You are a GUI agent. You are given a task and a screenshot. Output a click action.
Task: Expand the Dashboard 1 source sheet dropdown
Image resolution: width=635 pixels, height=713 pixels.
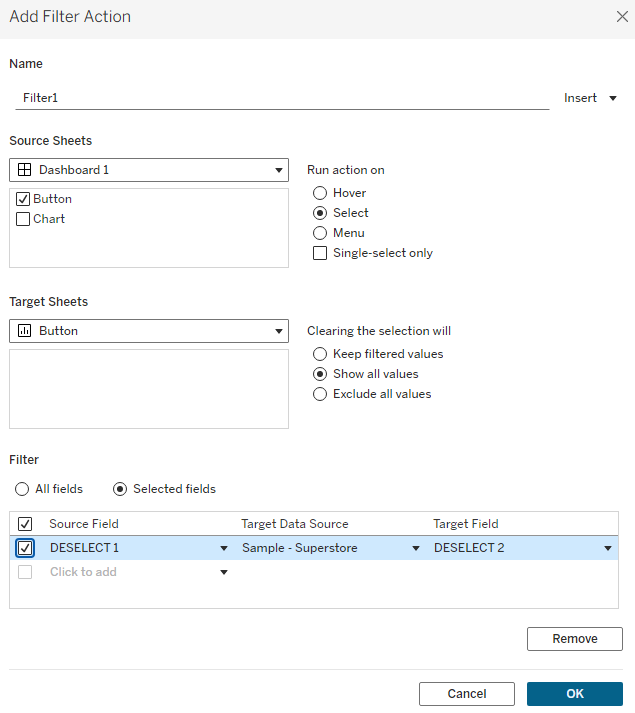pyautogui.click(x=279, y=170)
